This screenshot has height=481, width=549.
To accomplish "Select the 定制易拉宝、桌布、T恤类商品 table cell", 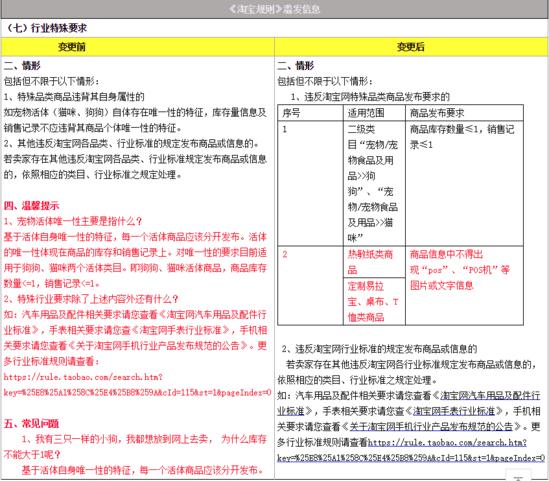I will [374, 301].
